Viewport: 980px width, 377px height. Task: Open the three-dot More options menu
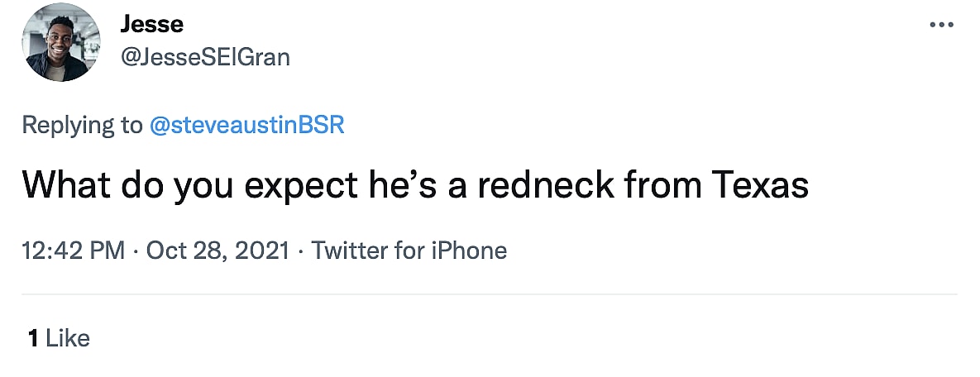(941, 25)
